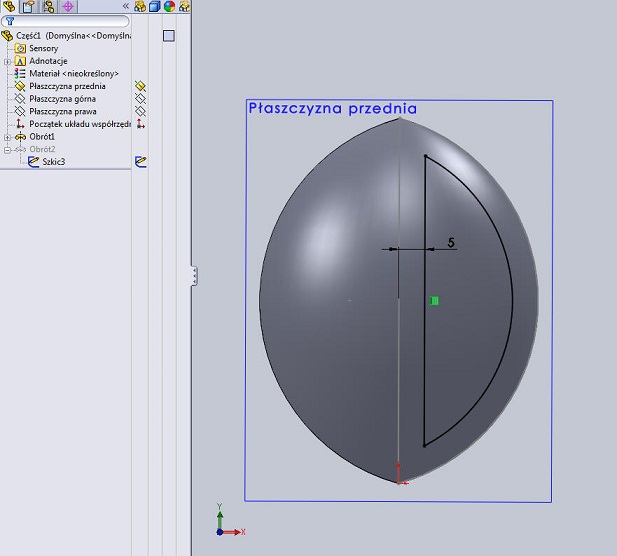Switch to the PropertyManager tab
617x556 pixels.
28,6
